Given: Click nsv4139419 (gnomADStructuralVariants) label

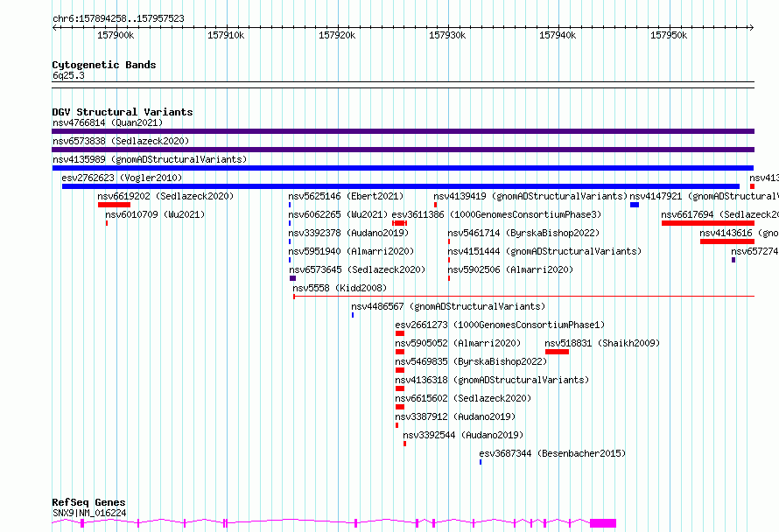Looking at the screenshot, I should tap(530, 196).
